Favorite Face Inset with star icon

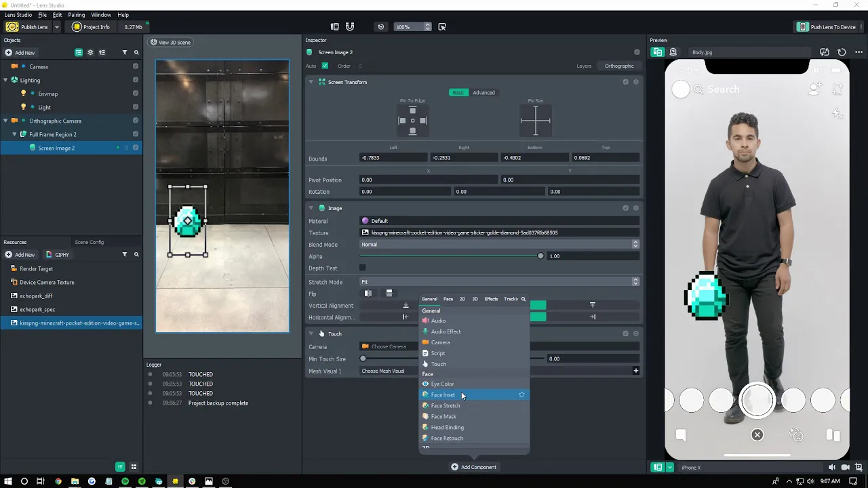pyautogui.click(x=521, y=394)
